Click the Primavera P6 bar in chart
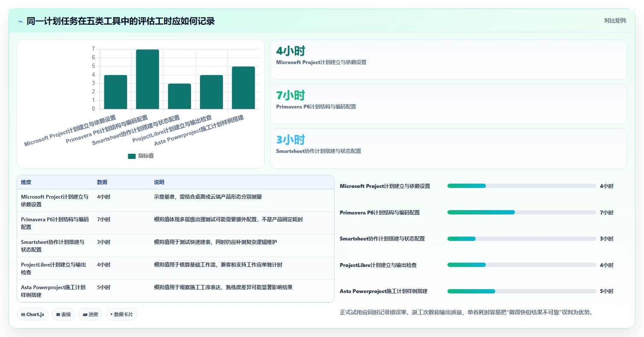Screen dimensions: 644x337 click(x=147, y=79)
